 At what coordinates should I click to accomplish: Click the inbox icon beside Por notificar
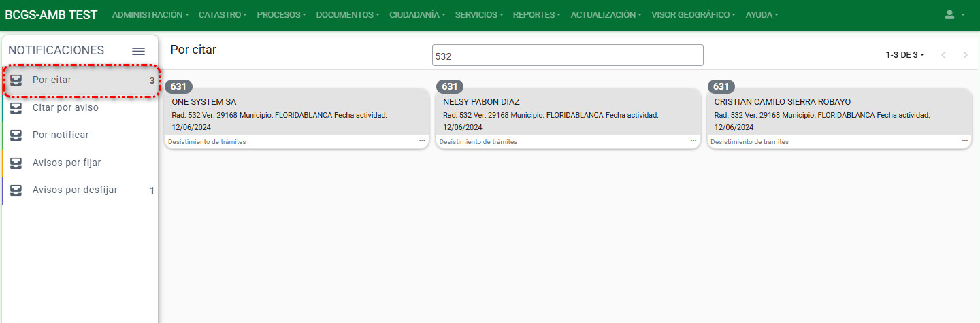click(16, 135)
